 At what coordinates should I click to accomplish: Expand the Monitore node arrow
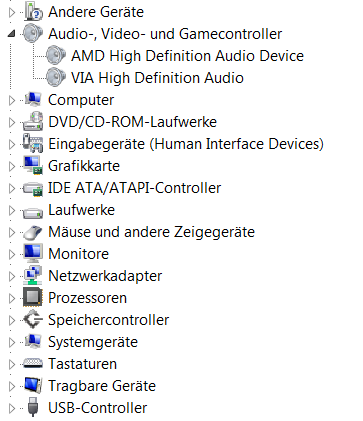click(12, 254)
